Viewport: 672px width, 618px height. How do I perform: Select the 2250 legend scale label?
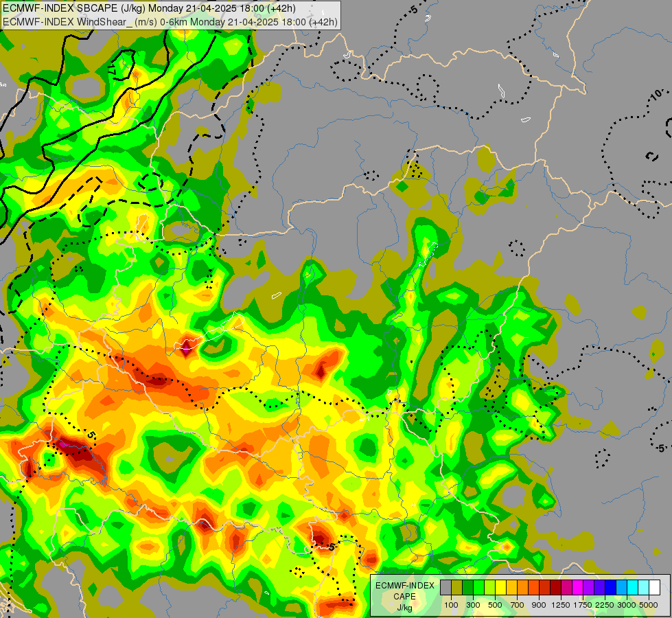pos(605,605)
